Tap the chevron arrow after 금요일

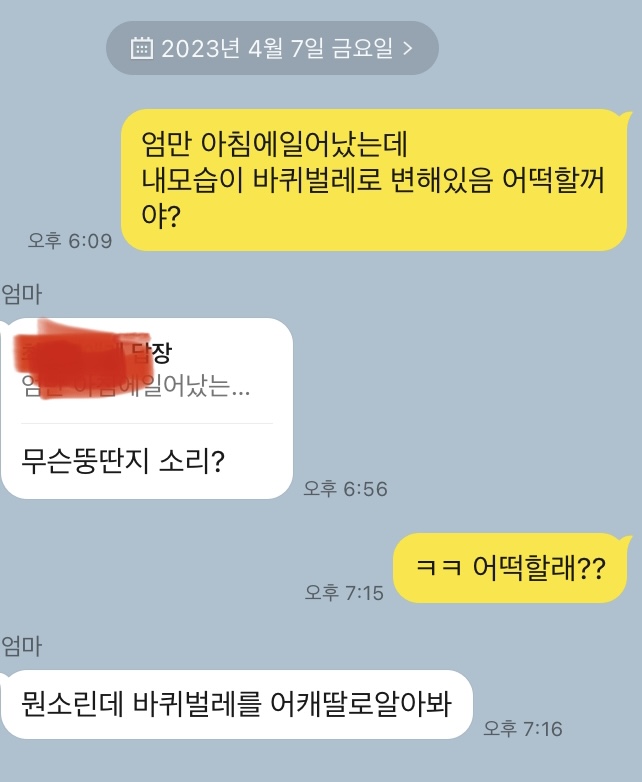[x=408, y=48]
